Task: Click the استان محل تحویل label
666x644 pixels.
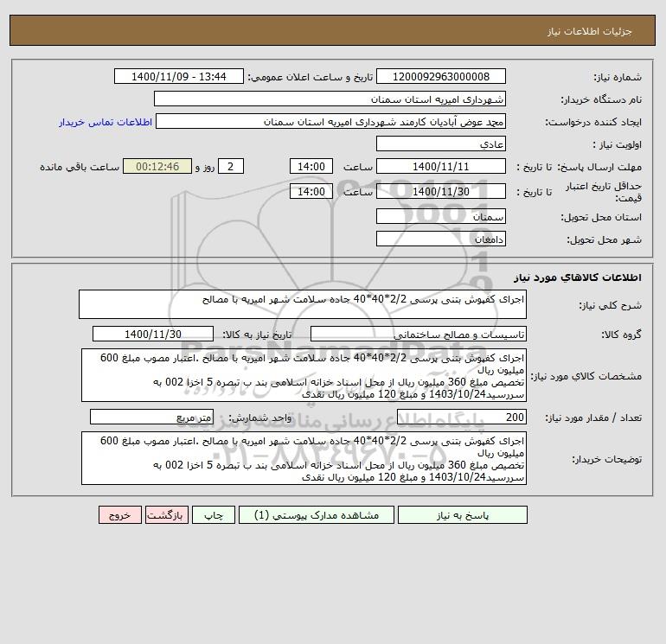Action: tap(601, 217)
